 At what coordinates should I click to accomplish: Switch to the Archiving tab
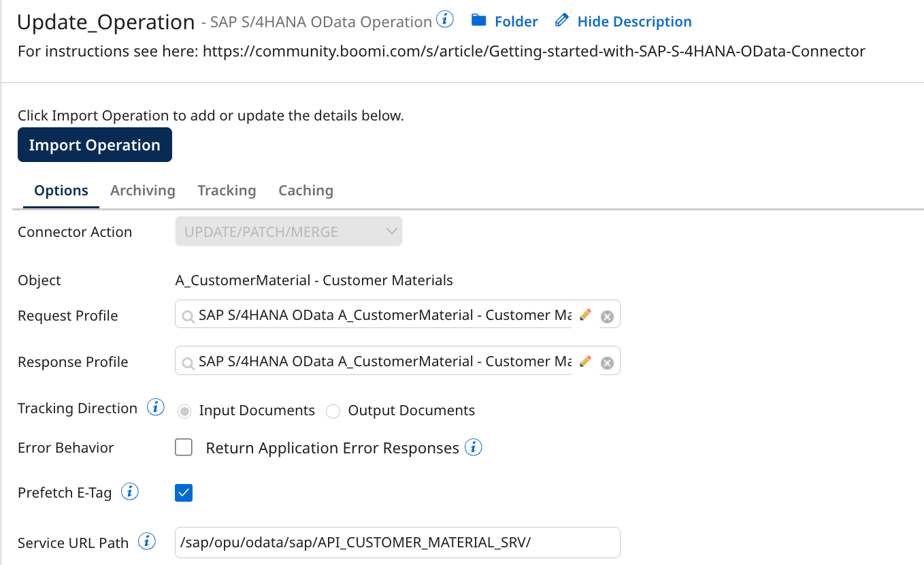pyautogui.click(x=142, y=191)
